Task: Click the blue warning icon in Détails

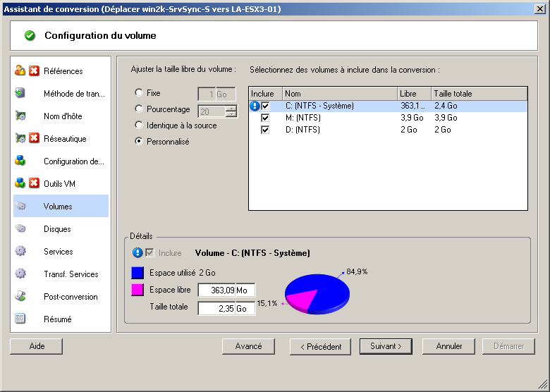Action: 137,253
